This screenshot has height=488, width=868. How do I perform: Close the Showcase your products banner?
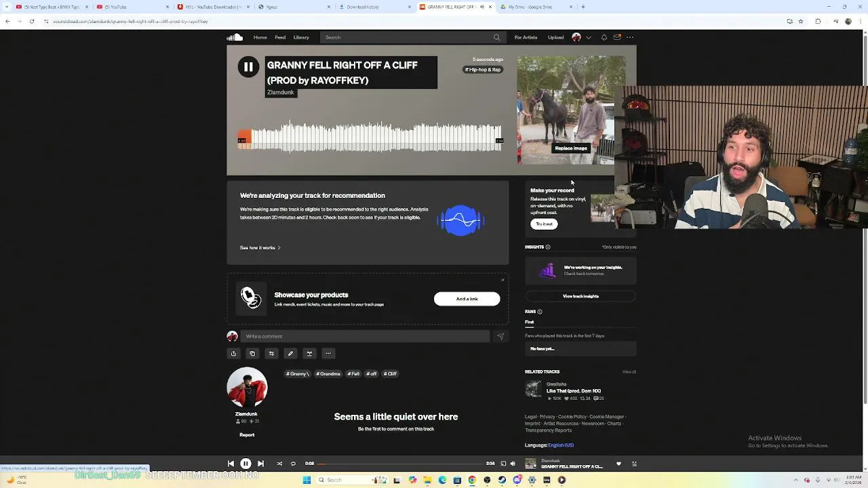pyautogui.click(x=502, y=280)
